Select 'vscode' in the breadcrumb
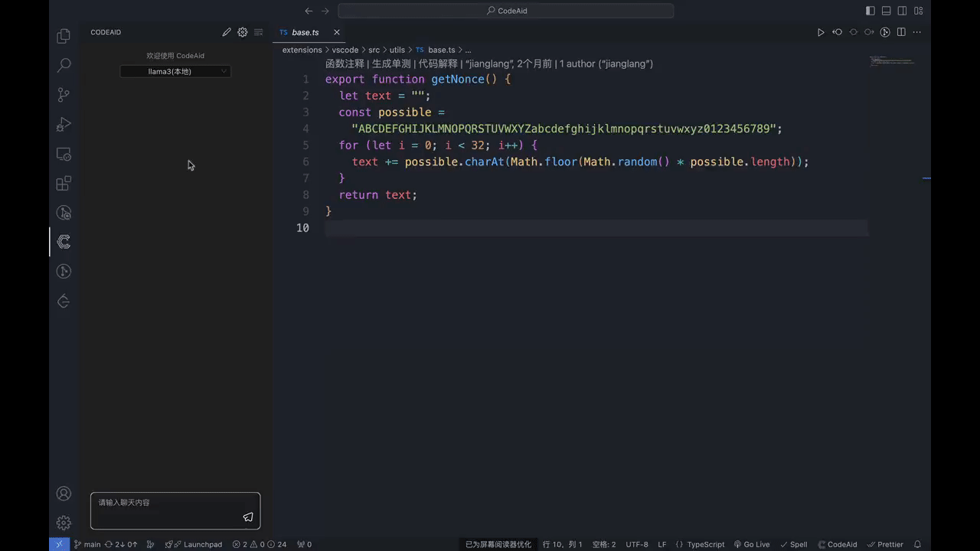This screenshot has height=551, width=980. coord(345,50)
